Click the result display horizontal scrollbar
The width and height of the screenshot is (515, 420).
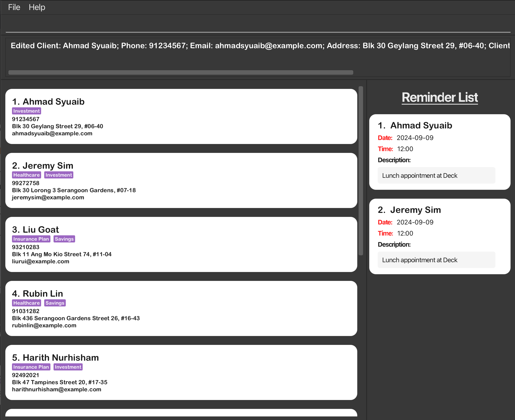click(180, 72)
